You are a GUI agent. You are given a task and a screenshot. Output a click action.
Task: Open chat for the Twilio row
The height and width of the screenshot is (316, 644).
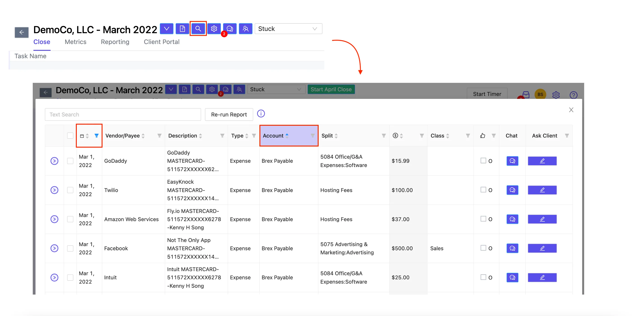512,190
